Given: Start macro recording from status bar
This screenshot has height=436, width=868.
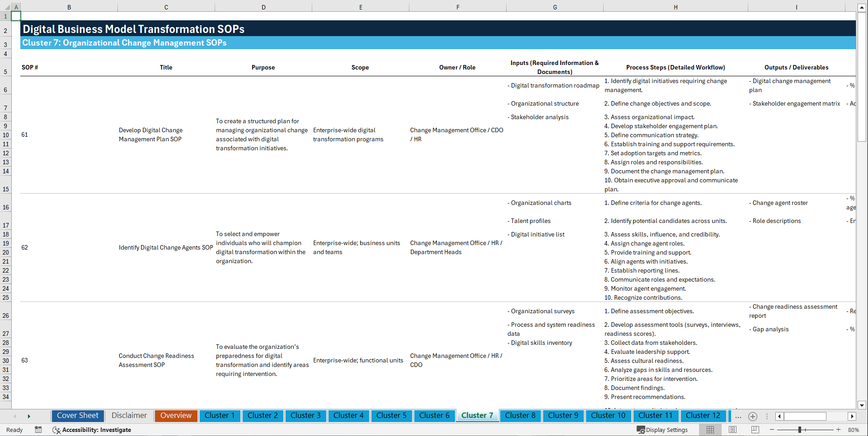Looking at the screenshot, I should pos(38,430).
